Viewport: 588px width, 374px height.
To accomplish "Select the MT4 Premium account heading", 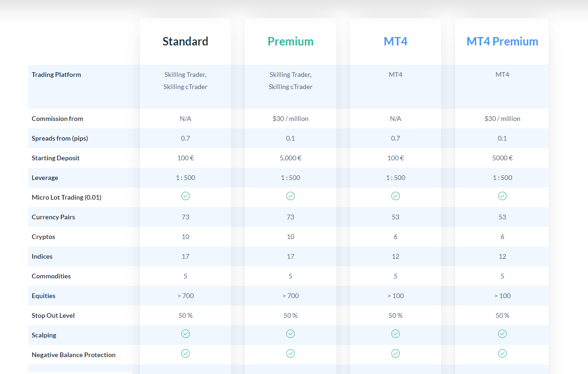I will tap(502, 41).
